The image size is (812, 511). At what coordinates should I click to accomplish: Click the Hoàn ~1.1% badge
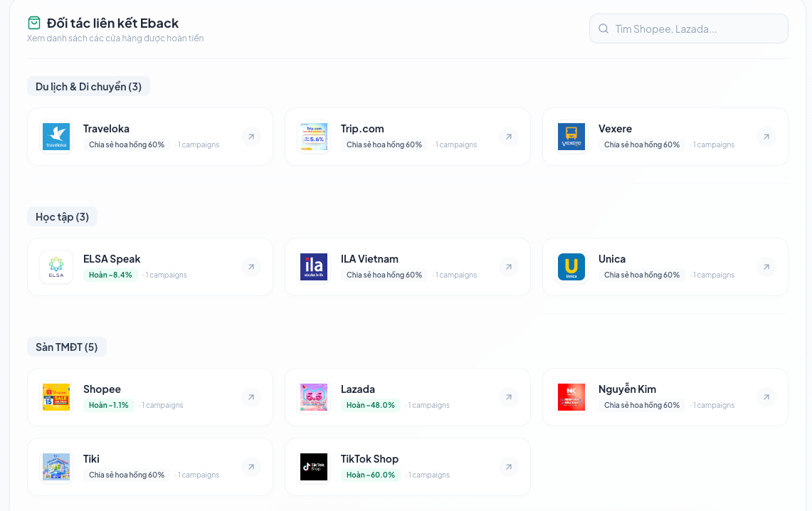point(109,405)
